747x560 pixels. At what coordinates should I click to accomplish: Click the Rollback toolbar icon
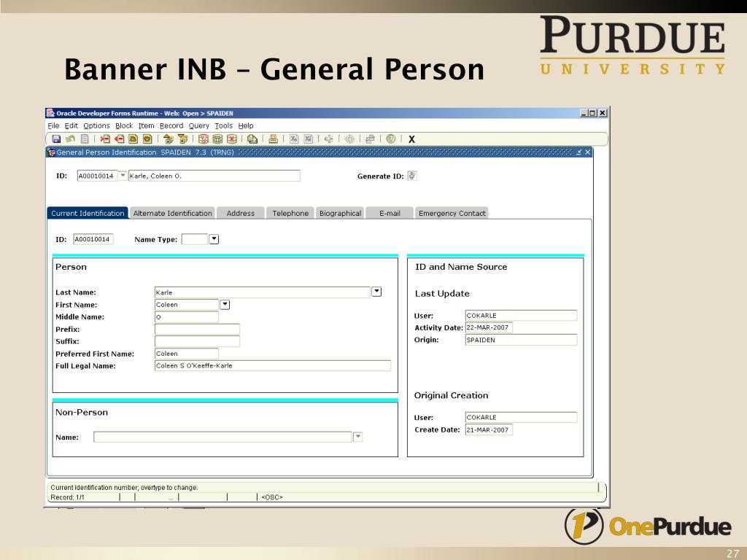pos(71,139)
